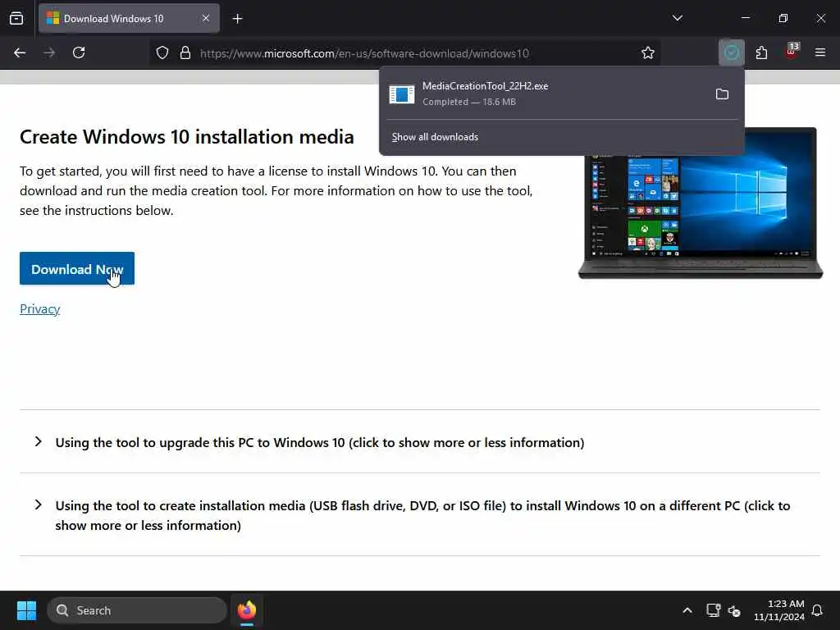Open muted volume tray icon
Viewport: 840px width, 630px height.
(x=734, y=610)
